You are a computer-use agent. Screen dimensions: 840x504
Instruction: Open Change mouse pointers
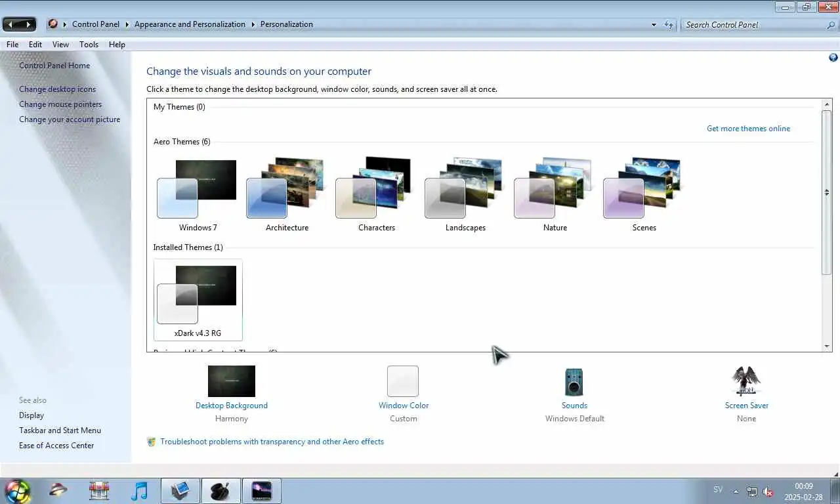(60, 104)
